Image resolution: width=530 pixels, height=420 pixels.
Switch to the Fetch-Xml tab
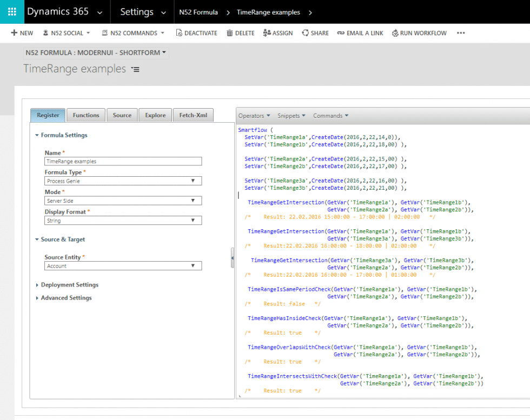pyautogui.click(x=193, y=115)
